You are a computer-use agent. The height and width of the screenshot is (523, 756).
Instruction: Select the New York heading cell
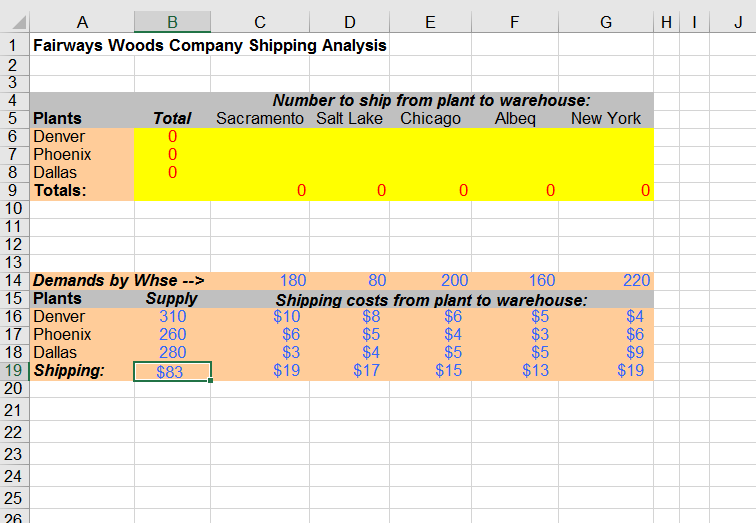pyautogui.click(x=606, y=119)
